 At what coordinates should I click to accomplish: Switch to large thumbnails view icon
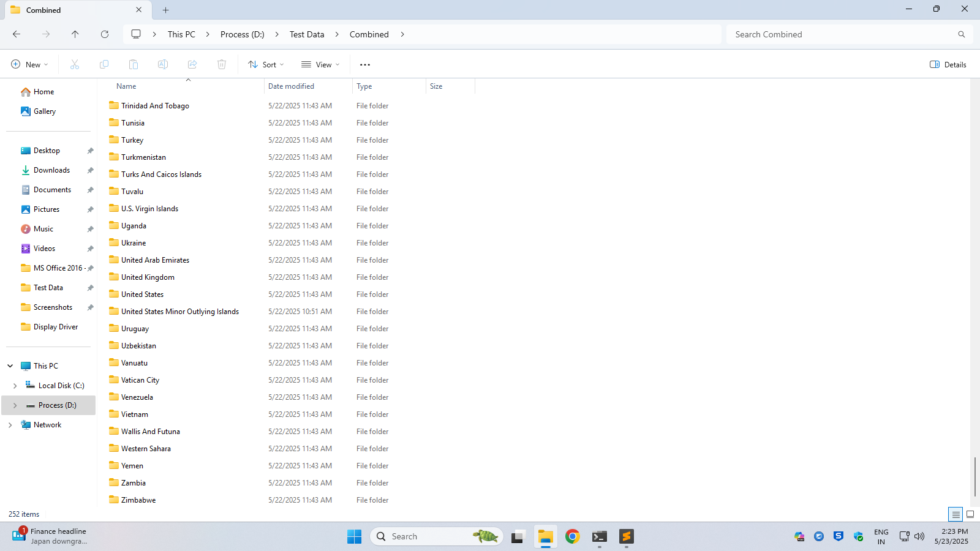click(970, 514)
